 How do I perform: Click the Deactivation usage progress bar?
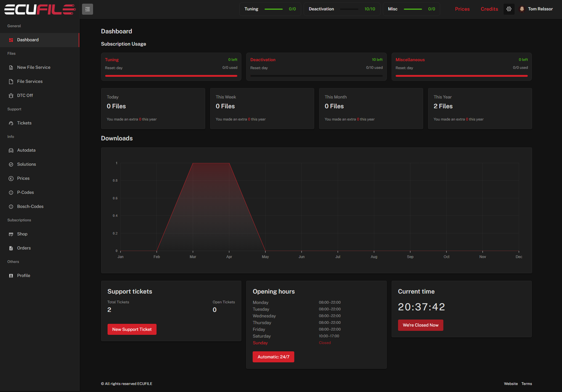coord(316,76)
